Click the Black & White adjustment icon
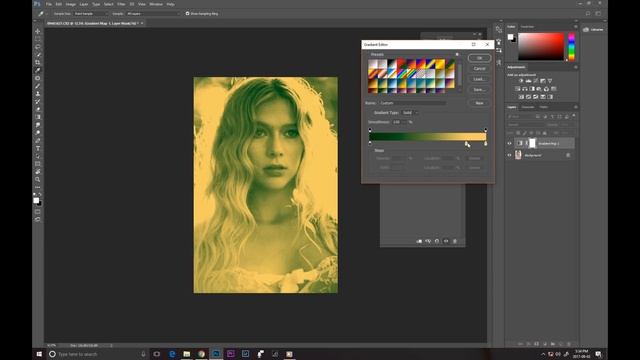Viewport: 640px width, 360px height. (532, 89)
